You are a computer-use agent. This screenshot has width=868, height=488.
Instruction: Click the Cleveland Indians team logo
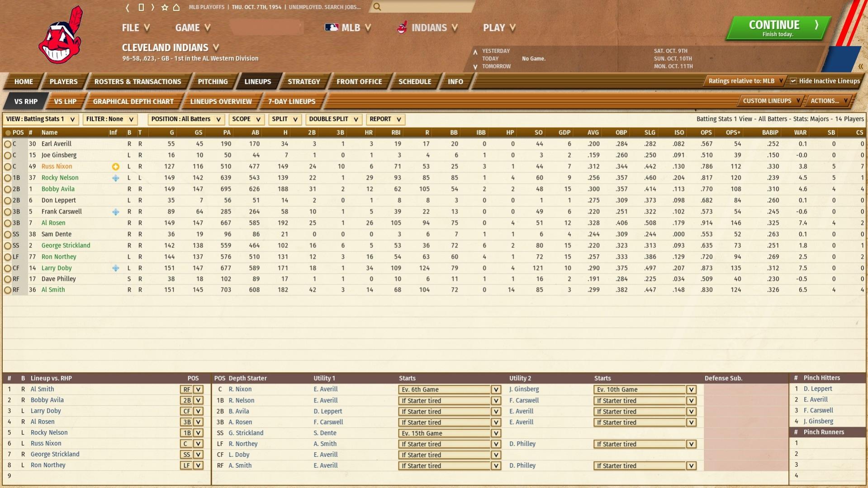point(61,35)
